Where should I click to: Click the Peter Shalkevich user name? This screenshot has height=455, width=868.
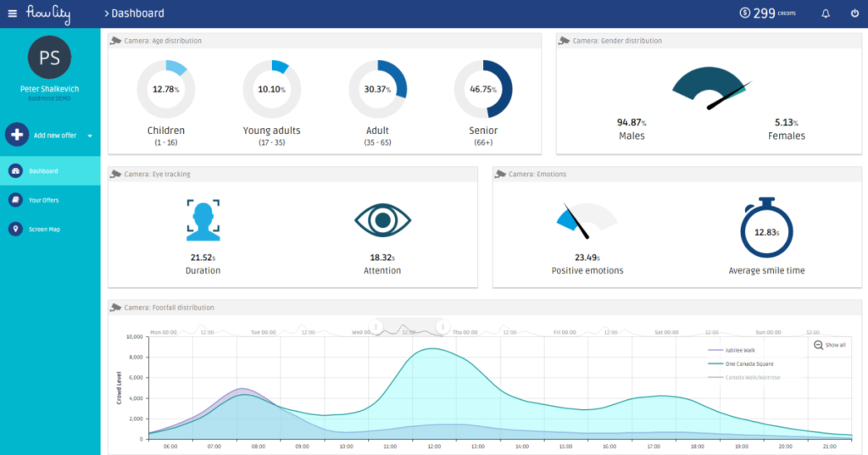click(x=49, y=89)
